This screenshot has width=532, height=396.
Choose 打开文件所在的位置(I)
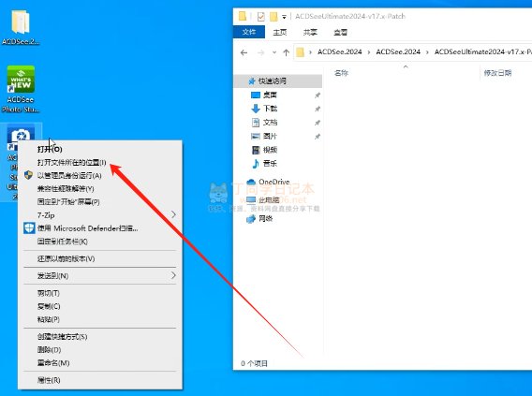pyautogui.click(x=100, y=162)
